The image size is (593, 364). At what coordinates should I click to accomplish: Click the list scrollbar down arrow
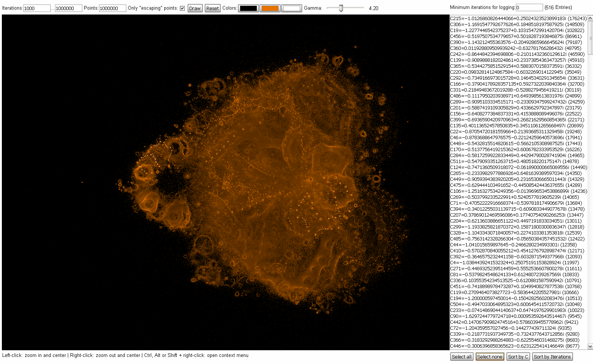(x=590, y=347)
